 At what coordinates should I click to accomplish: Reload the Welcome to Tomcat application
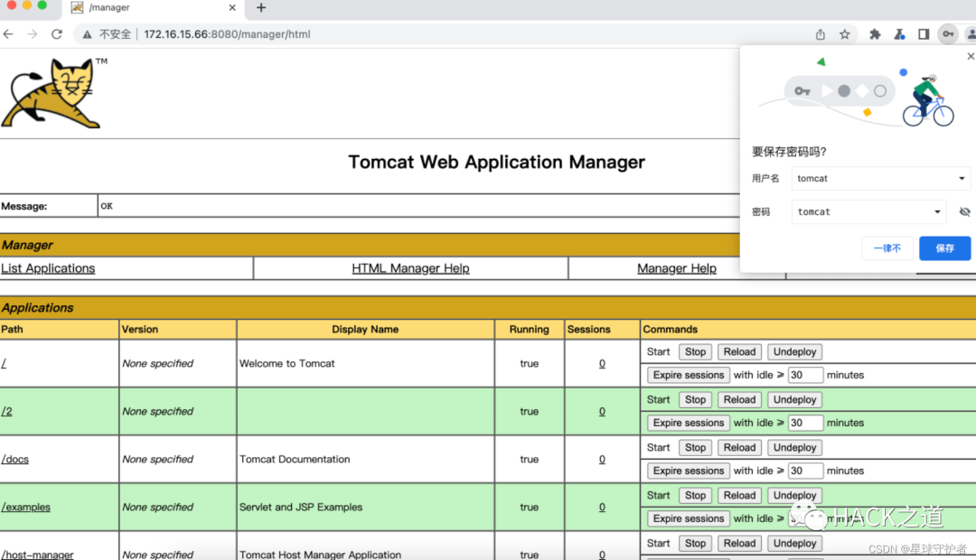[739, 351]
